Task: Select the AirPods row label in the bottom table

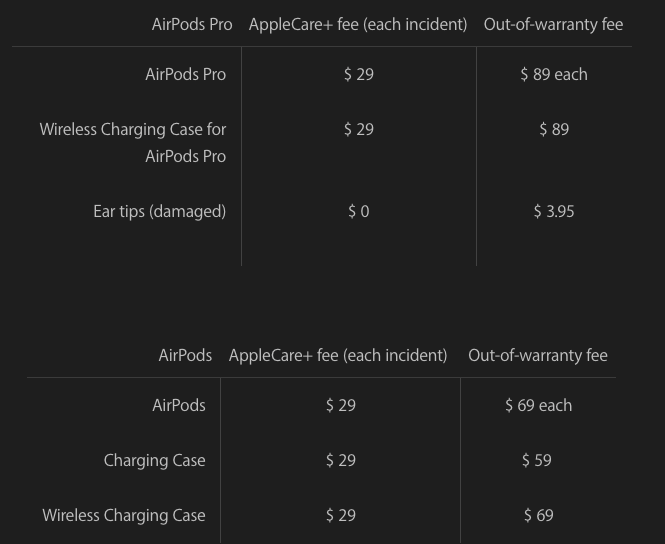Action: (178, 405)
